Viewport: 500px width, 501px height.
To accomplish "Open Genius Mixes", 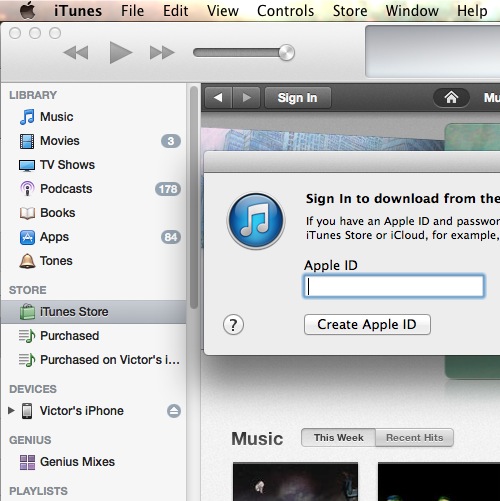I will tap(93, 462).
